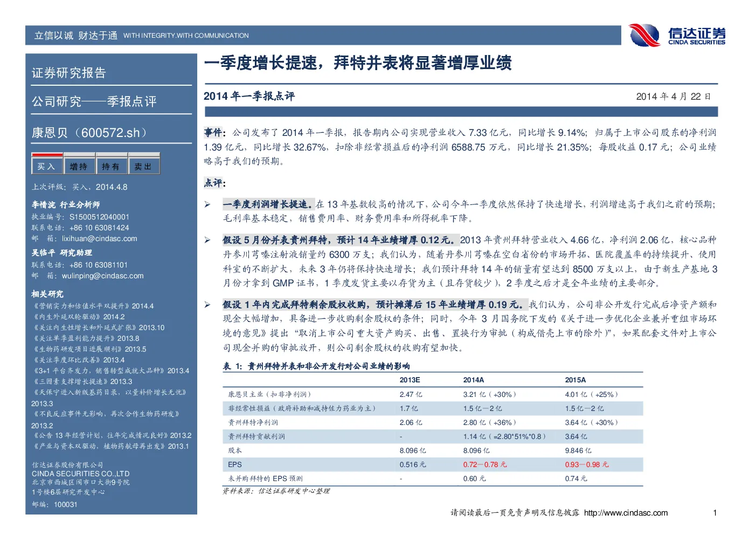Image resolution: width=756 pixels, height=535 pixels.
Task: Click row label 康恩贝主业（扣非净利润）
Action: point(269,394)
